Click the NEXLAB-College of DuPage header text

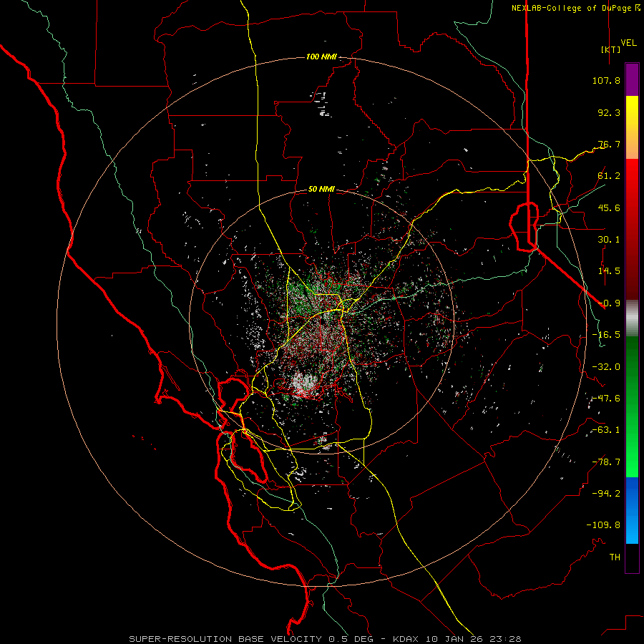pos(571,8)
